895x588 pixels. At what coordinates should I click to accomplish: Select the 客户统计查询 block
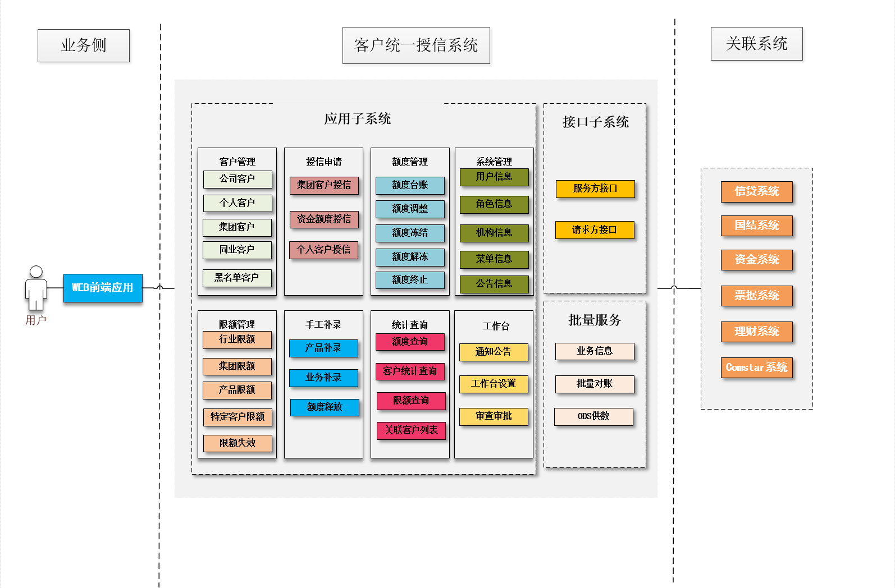pyautogui.click(x=410, y=371)
